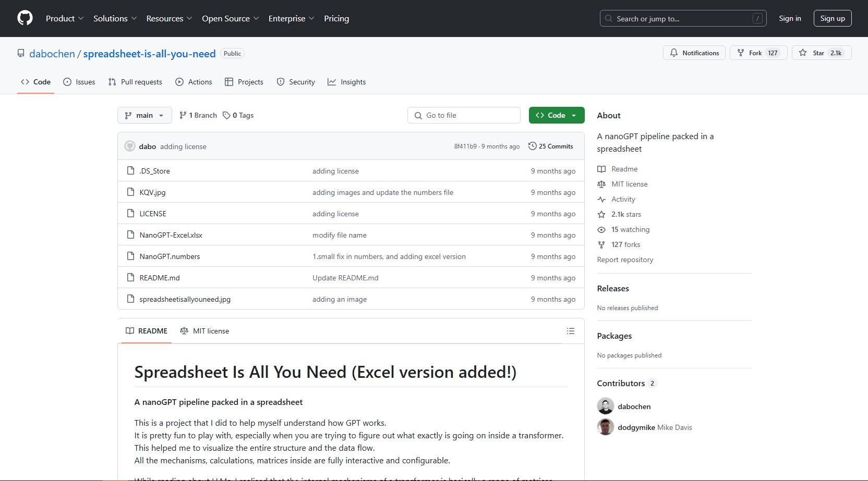Expand the green Code dropdown
Image resolution: width=868 pixels, height=481 pixels.
(x=556, y=116)
